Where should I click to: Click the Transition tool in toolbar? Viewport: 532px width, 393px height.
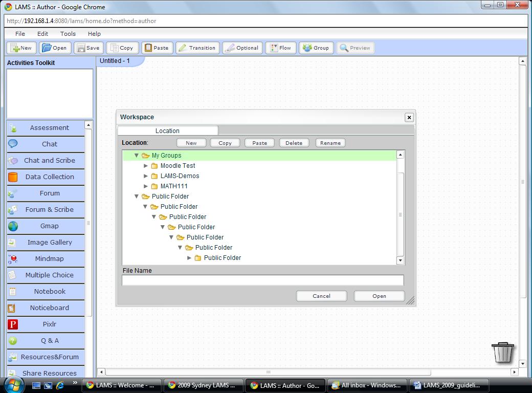pyautogui.click(x=197, y=48)
